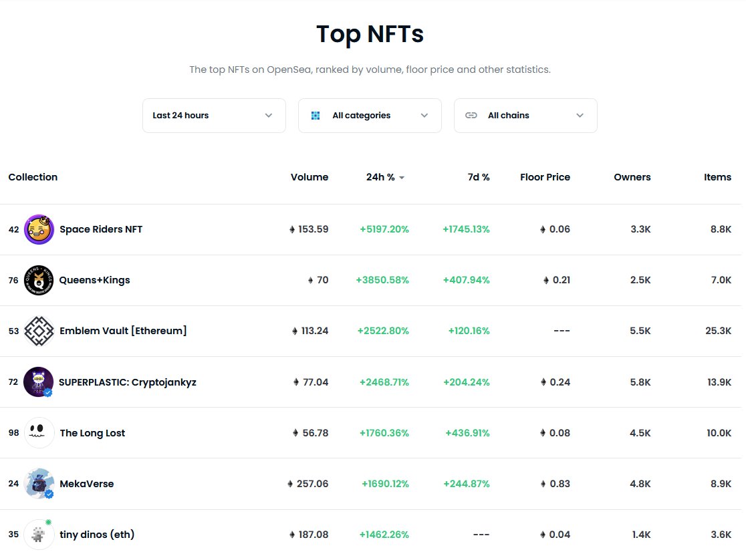This screenshot has height=560, width=746.
Task: Click tiny dinos volume 187.08
Action: coord(313,535)
